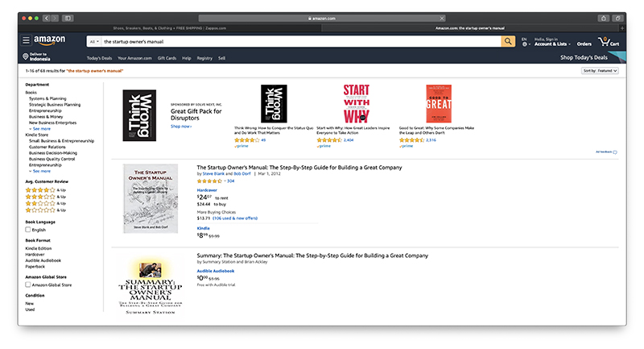Check the English book language box

point(28,230)
